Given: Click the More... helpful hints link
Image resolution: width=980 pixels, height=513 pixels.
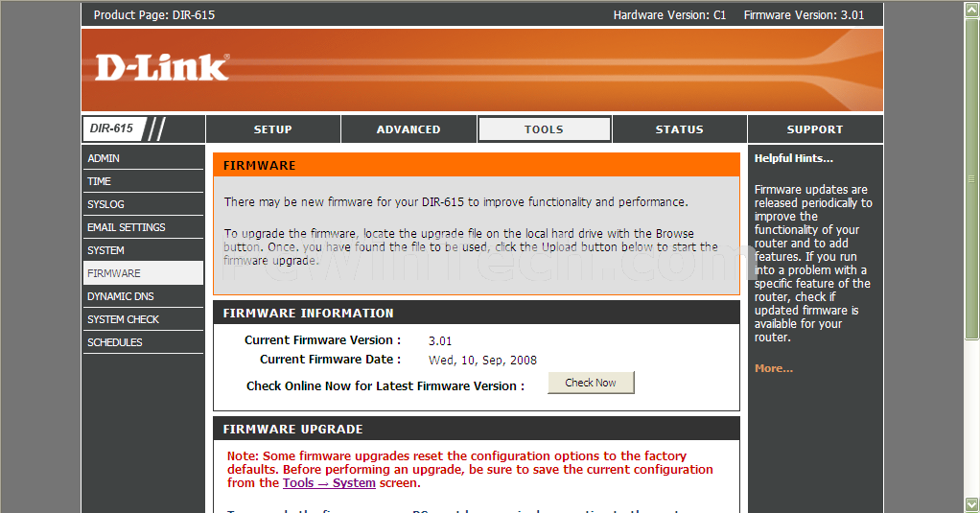Looking at the screenshot, I should (x=773, y=368).
